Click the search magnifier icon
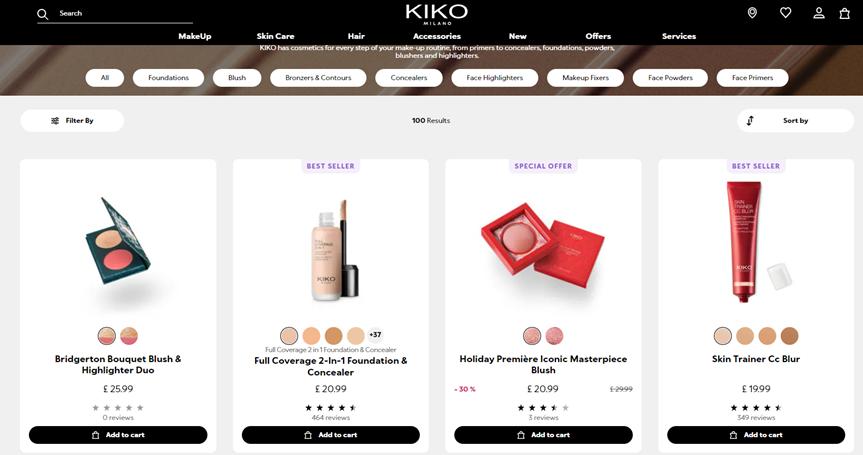Screen dimensions: 863x455 [43, 14]
